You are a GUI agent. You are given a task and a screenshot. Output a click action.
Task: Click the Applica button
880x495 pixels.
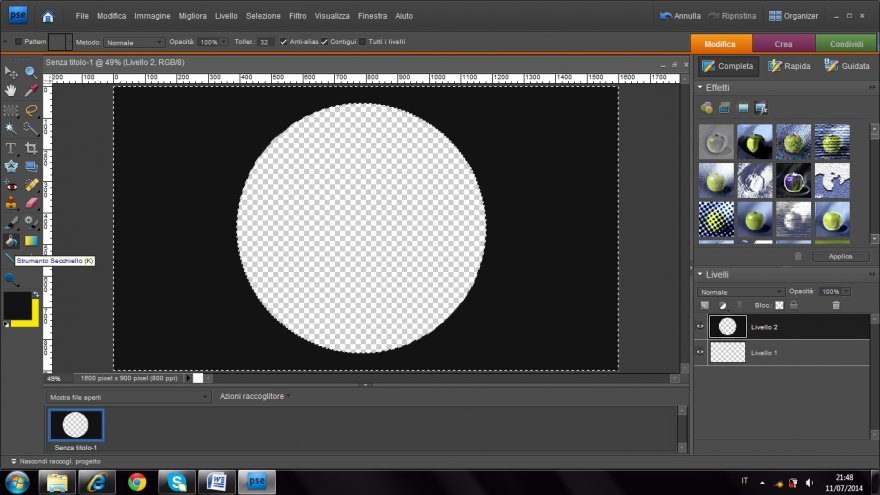[840, 256]
